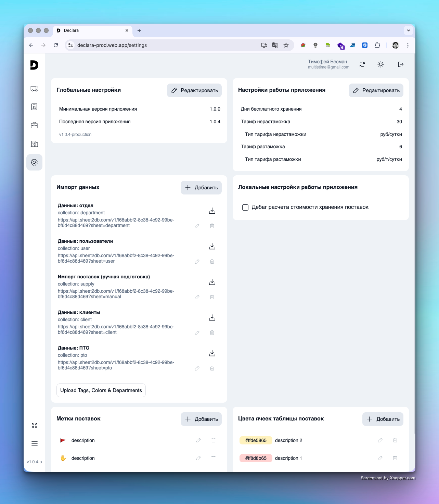
Task: Delete the 'Данные: пользователи' import entry
Action: coord(212,262)
